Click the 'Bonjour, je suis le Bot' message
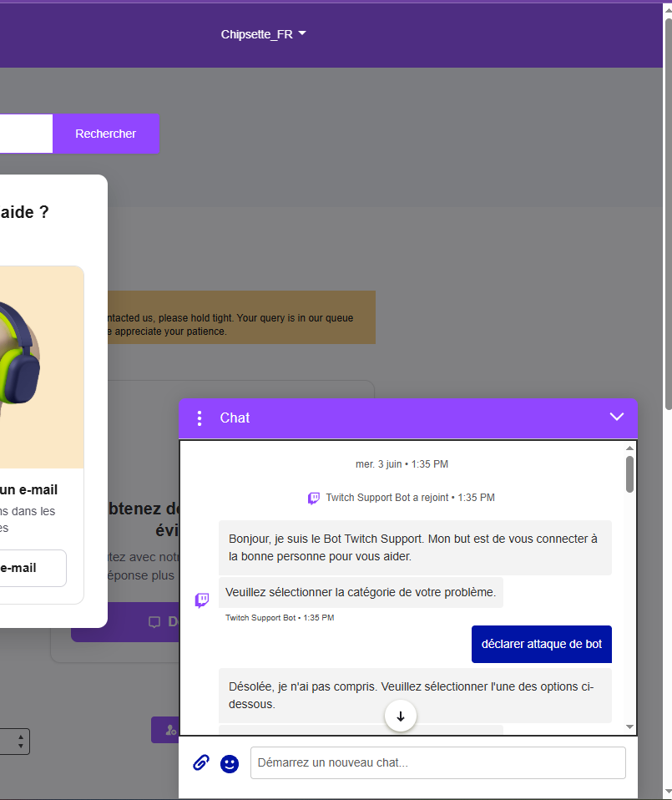 click(x=415, y=548)
